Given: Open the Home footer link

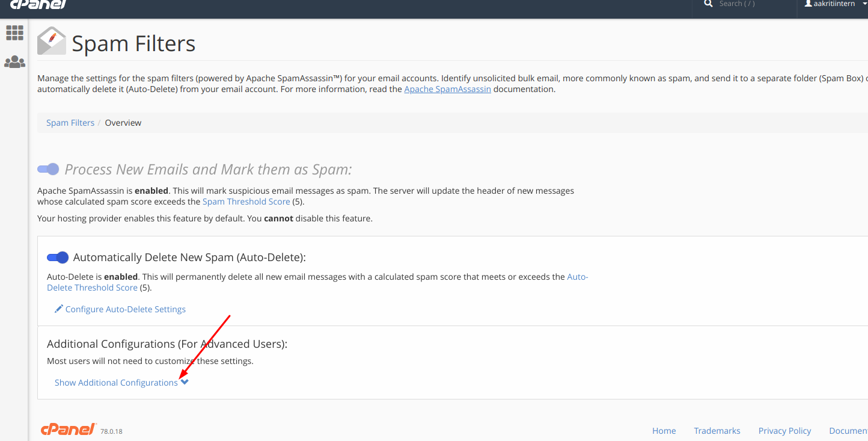Looking at the screenshot, I should (x=664, y=431).
